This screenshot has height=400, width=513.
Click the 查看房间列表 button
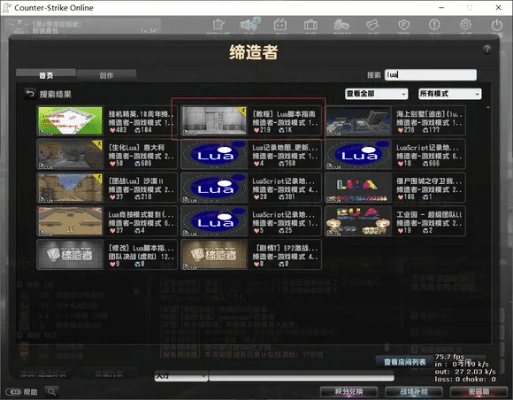404,362
